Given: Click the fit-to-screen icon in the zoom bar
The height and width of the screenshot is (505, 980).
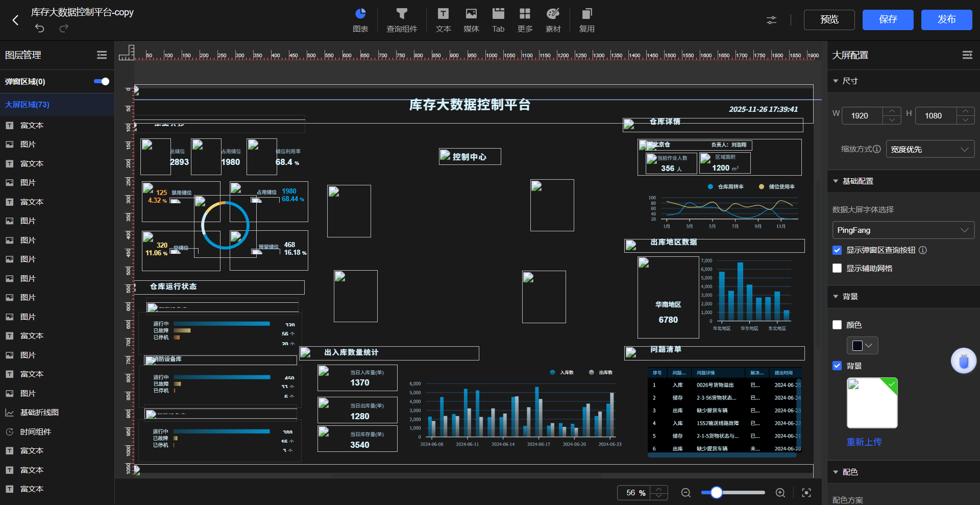Looking at the screenshot, I should (806, 493).
